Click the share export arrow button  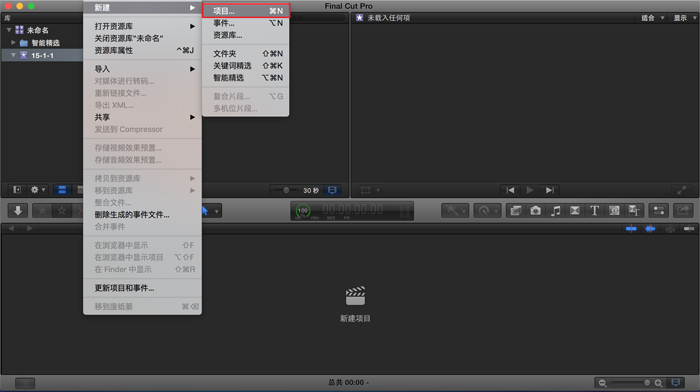[x=683, y=211]
